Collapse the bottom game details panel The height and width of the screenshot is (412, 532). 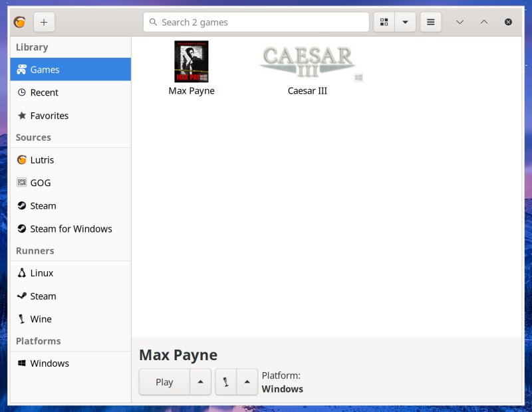pyautogui.click(x=484, y=21)
